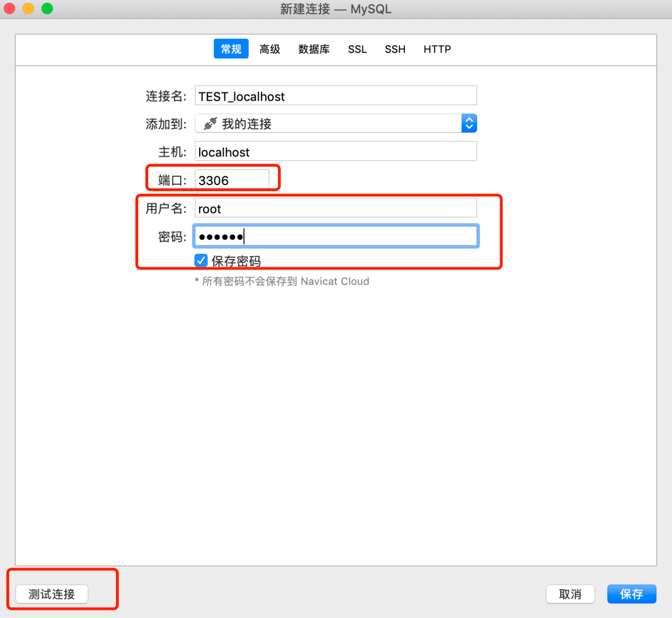672x618 pixels.
Task: Close the window with the red button
Action: click(x=10, y=9)
